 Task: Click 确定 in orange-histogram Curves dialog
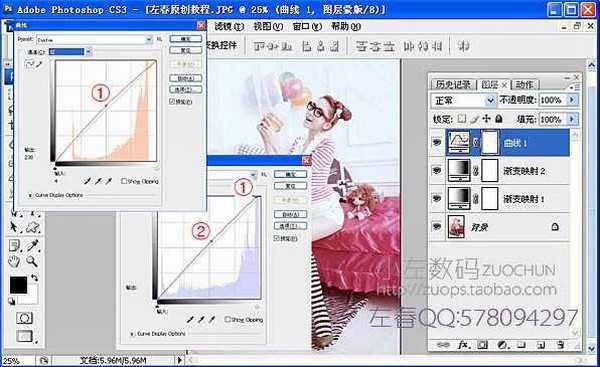186,39
